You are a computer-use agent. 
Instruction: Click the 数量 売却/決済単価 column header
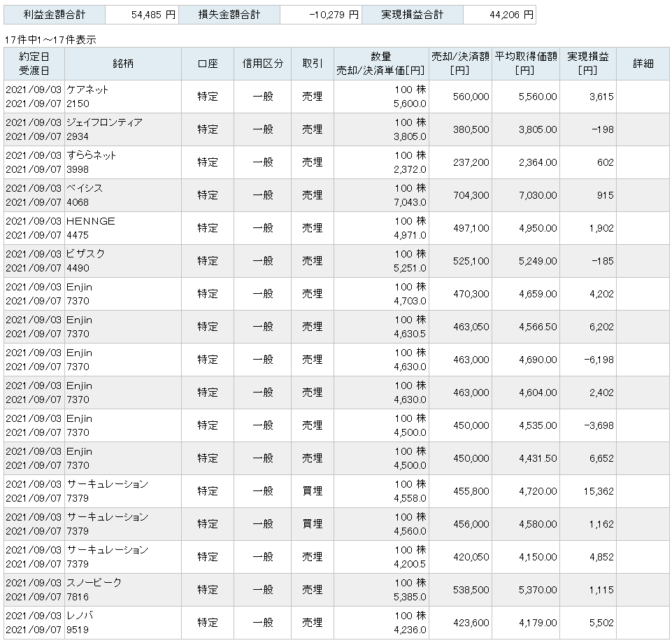point(381,64)
